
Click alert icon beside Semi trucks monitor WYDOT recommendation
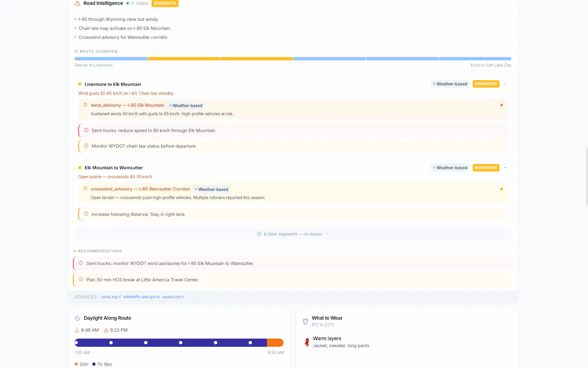click(x=81, y=263)
